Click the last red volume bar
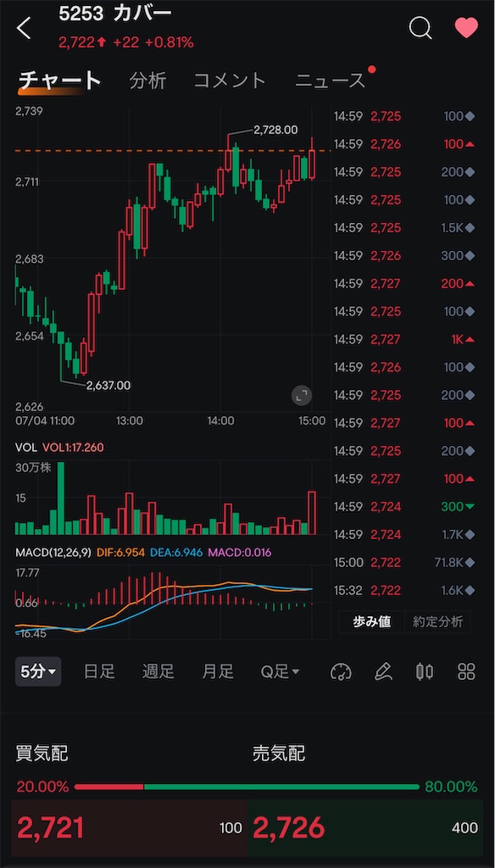Image resolution: width=495 pixels, height=868 pixels. [x=312, y=513]
